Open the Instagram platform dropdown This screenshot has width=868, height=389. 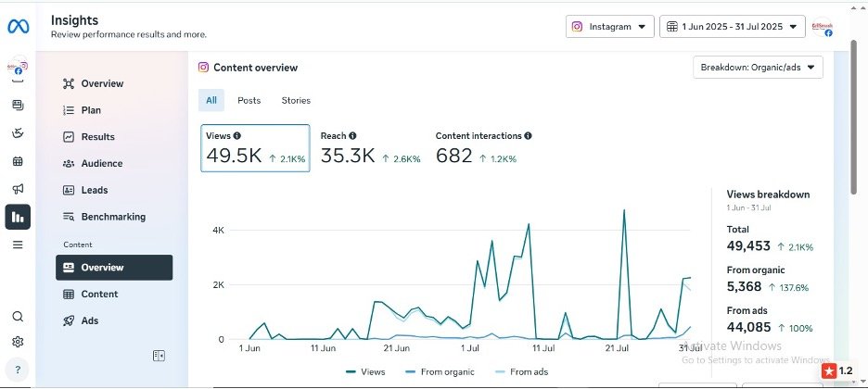click(609, 27)
